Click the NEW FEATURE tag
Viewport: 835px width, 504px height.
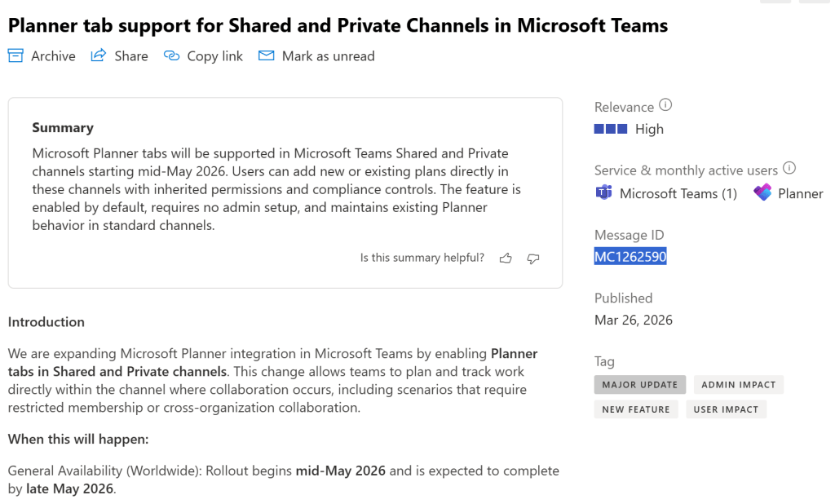pos(636,409)
